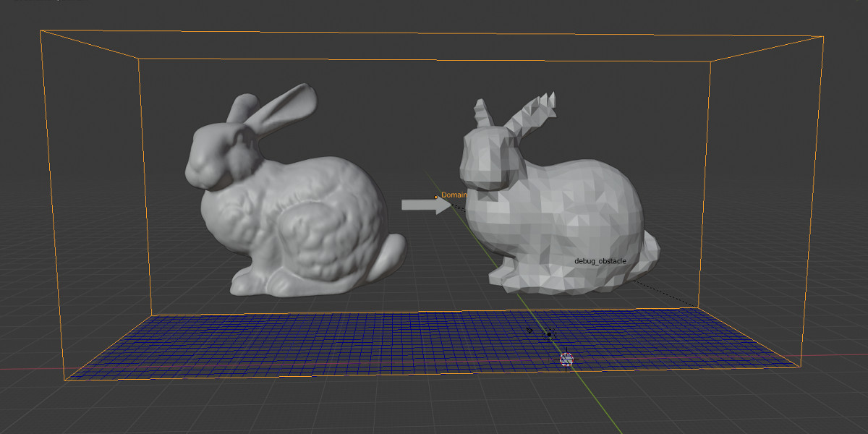Click the smooth bunny's head
This screenshot has width=868, height=434.
pos(210,156)
